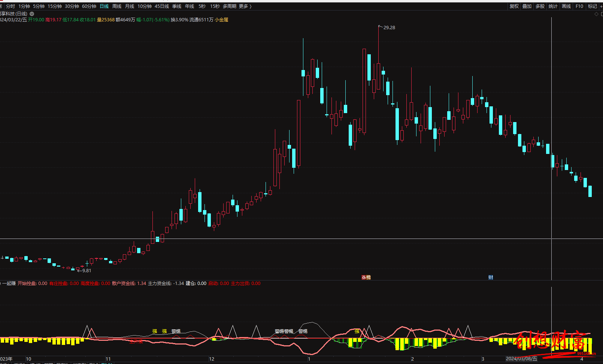Screen dimensions: 603x364
Task: Click month 12 on the time axis
Action: click(x=212, y=359)
